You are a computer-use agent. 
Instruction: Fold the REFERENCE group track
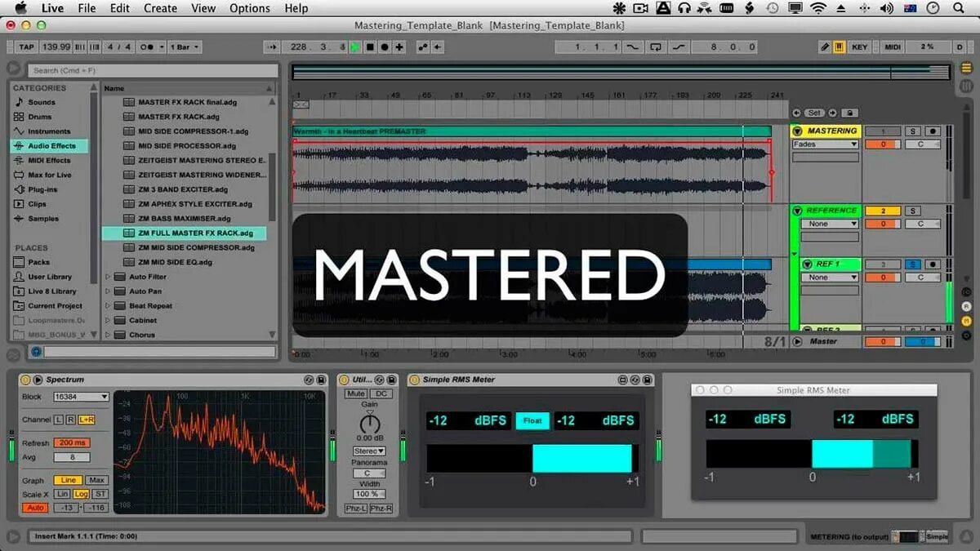point(798,211)
